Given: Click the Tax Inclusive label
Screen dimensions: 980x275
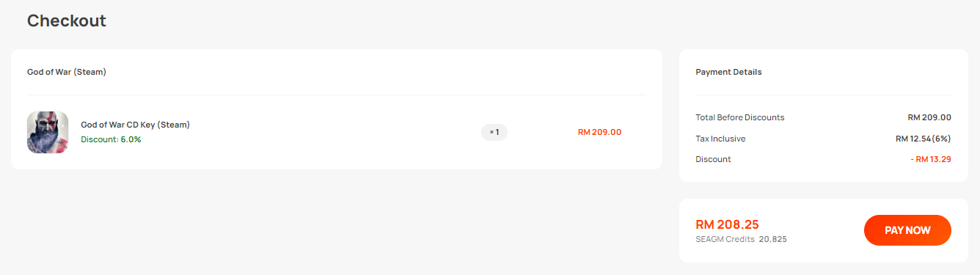Looking at the screenshot, I should (720, 139).
